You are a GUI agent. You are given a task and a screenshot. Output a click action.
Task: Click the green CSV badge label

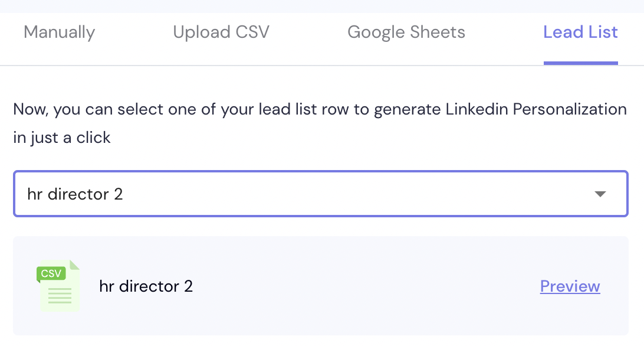click(51, 273)
